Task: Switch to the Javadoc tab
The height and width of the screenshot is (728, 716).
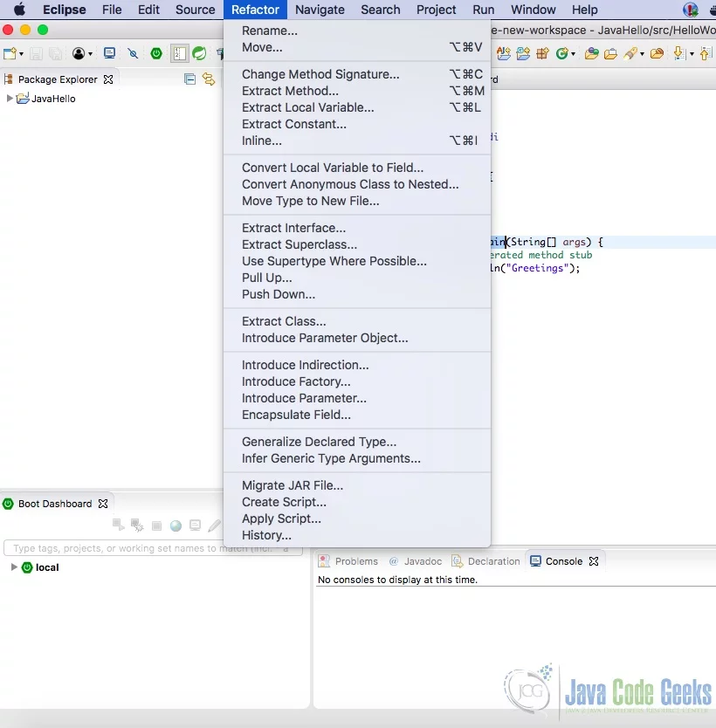Action: 416,561
